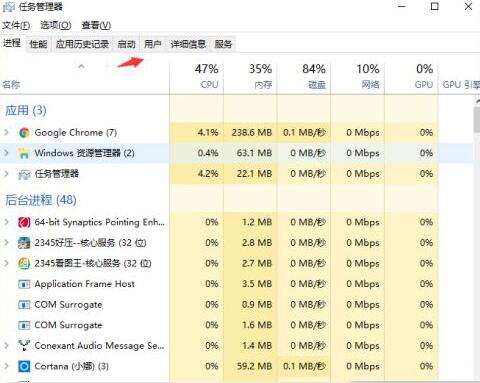Minimize the Task Manager window

point(402,6)
